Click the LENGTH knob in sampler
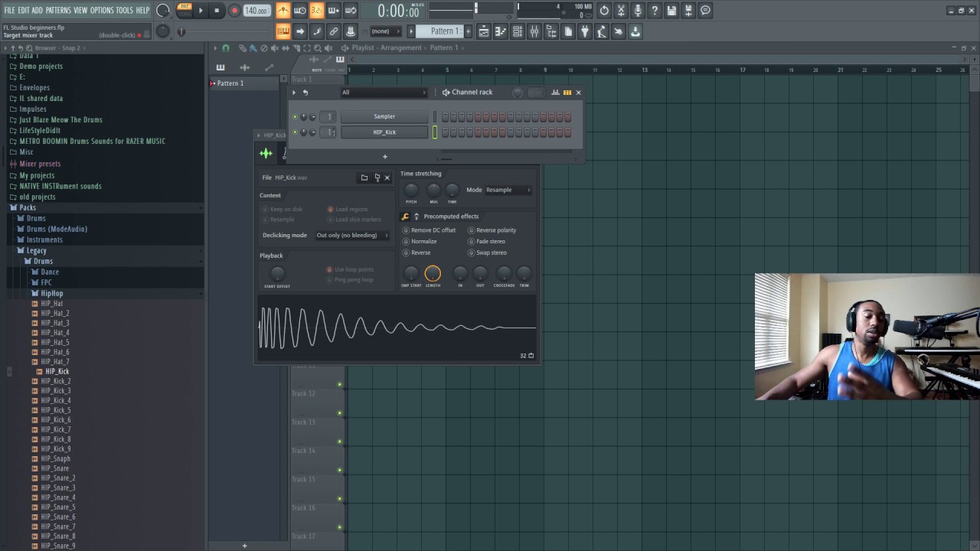 tap(433, 273)
